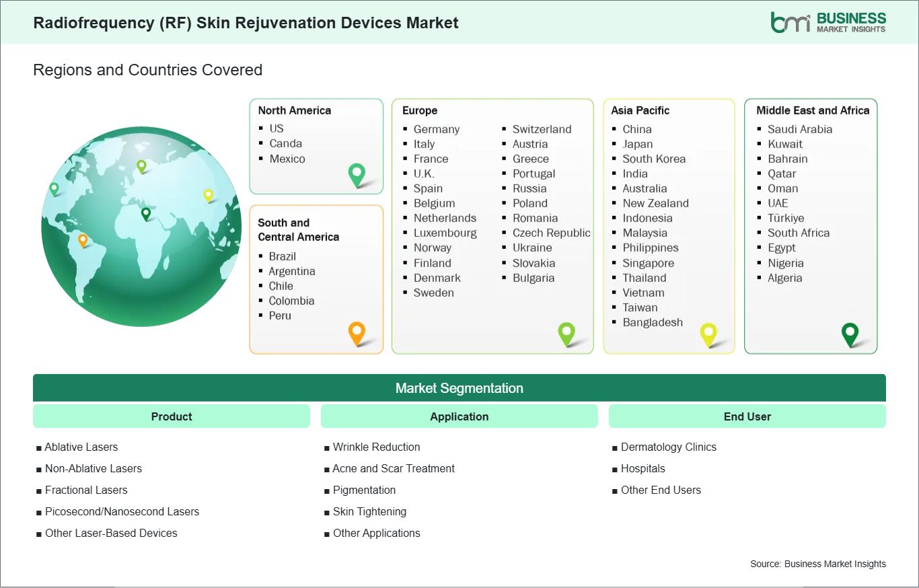Image resolution: width=919 pixels, height=588 pixels.
Task: Click 'Sweden' in Europe list
Action: 433,293
